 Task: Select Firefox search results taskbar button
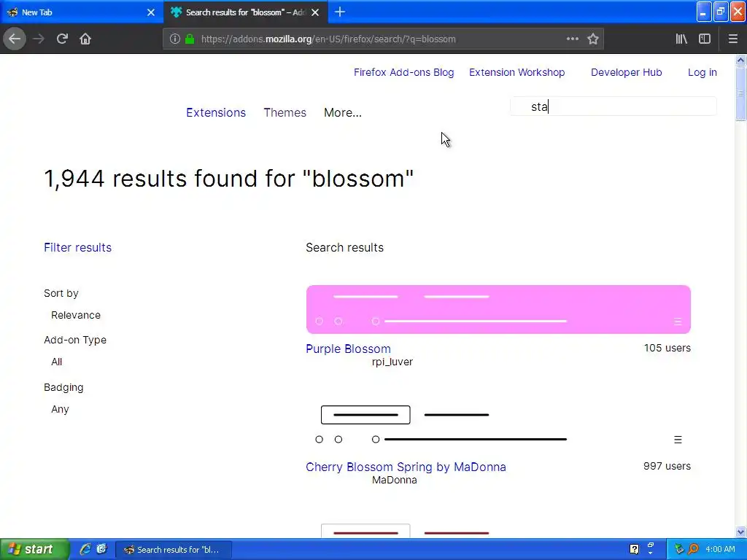tap(174, 550)
